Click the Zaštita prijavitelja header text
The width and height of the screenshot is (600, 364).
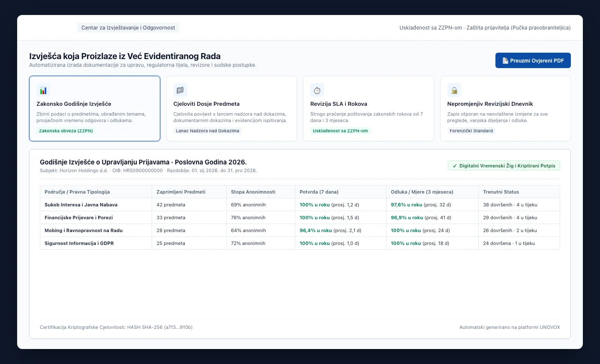pyautogui.click(x=518, y=27)
